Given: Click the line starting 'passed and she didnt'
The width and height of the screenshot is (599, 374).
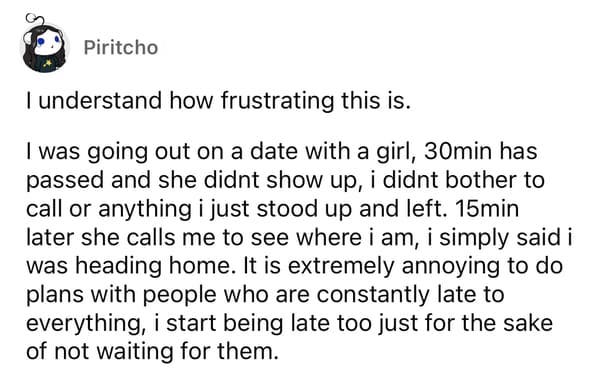Looking at the screenshot, I should (x=285, y=180).
